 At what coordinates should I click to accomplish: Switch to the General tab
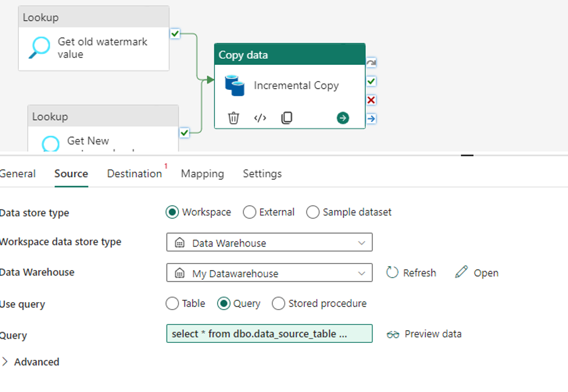point(18,174)
